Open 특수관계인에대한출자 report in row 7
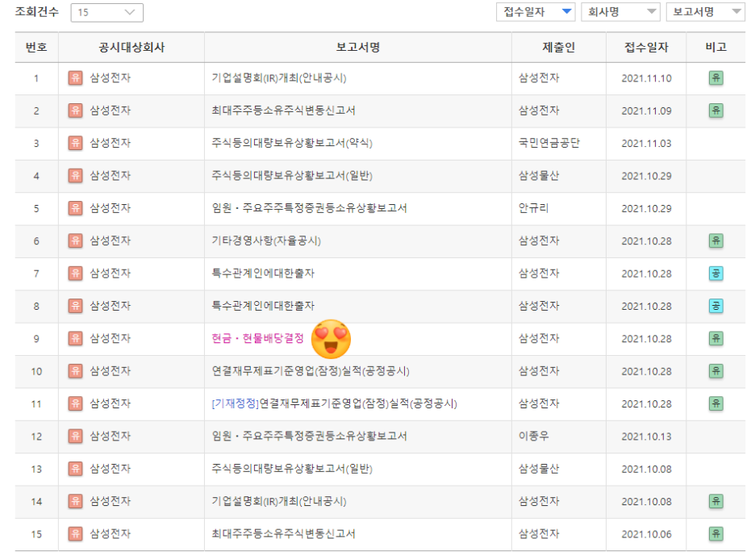The width and height of the screenshot is (755, 560). (263, 274)
